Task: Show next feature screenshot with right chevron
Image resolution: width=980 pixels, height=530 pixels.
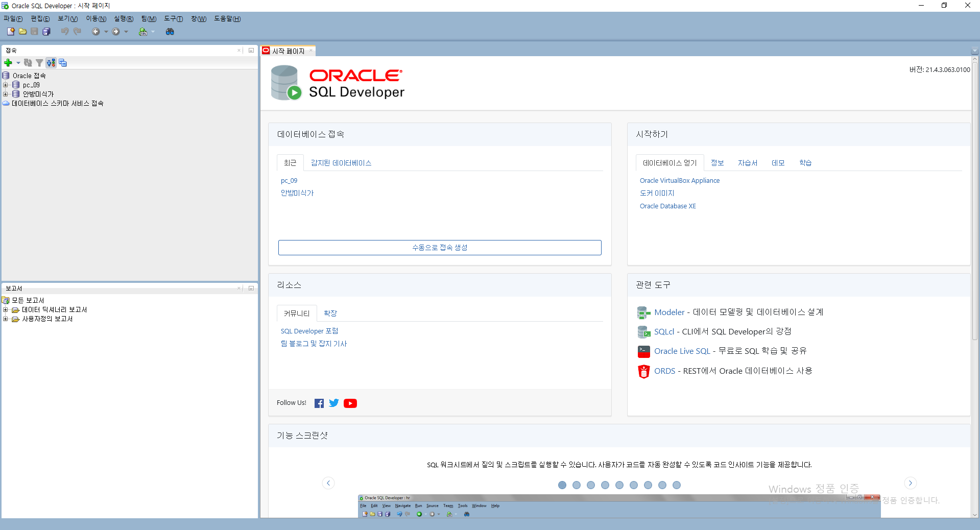Action: [911, 483]
